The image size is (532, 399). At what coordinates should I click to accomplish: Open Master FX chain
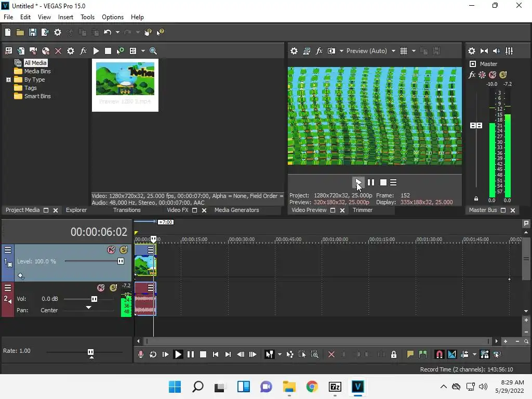pos(472,75)
